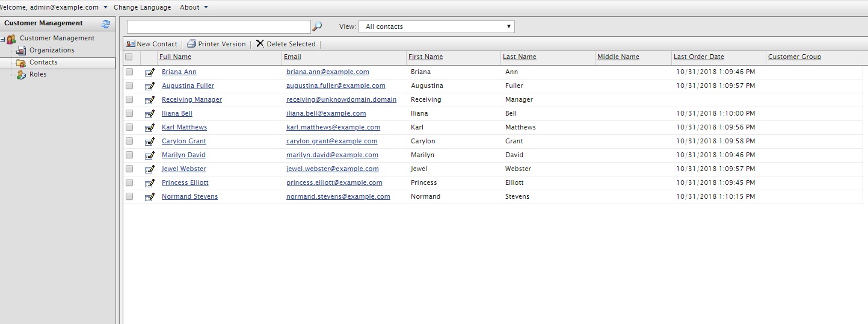Click the Delete Selected X icon
The height and width of the screenshot is (324, 868).
(x=260, y=44)
